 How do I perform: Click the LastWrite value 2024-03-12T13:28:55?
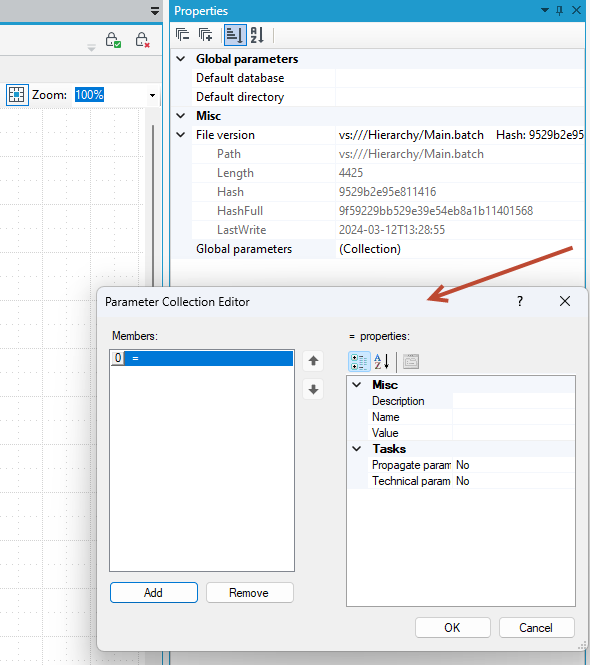(x=392, y=230)
